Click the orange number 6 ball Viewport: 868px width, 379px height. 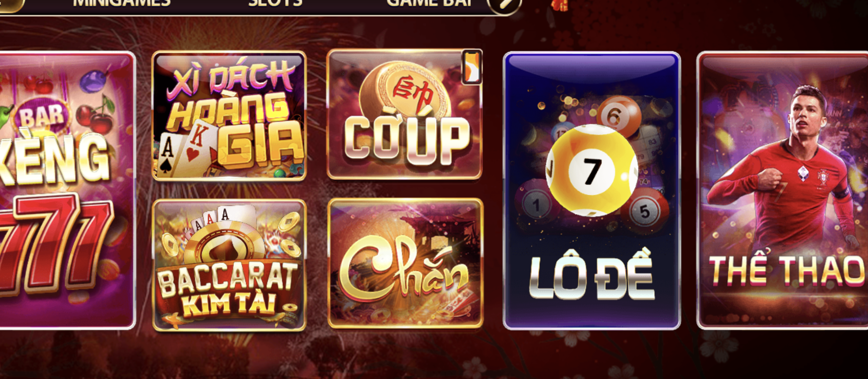coord(619,116)
